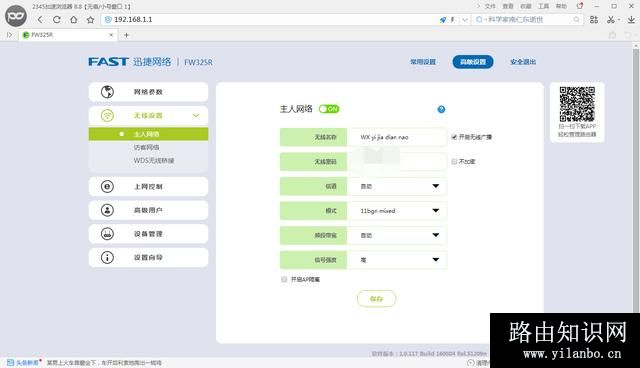
Task: Click the FAST 迅捷网络 logo
Action: pyautogui.click(x=130, y=62)
